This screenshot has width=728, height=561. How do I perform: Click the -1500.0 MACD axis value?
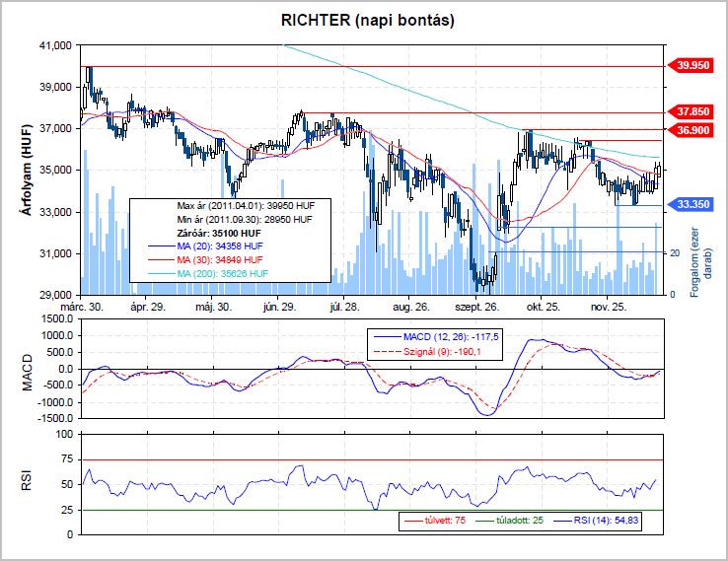pos(55,418)
